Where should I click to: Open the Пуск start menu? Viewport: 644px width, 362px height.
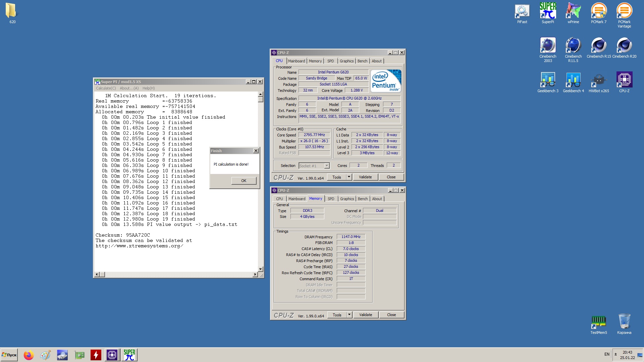pos(9,355)
